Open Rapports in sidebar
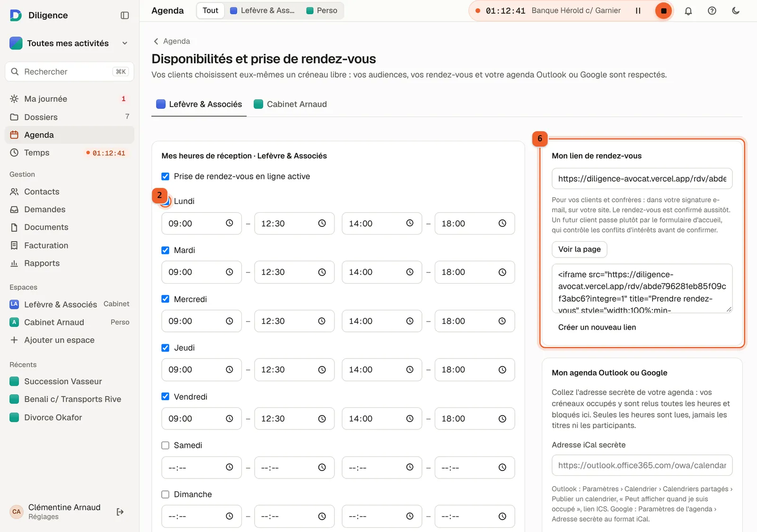The width and height of the screenshot is (757, 532). click(x=70, y=263)
